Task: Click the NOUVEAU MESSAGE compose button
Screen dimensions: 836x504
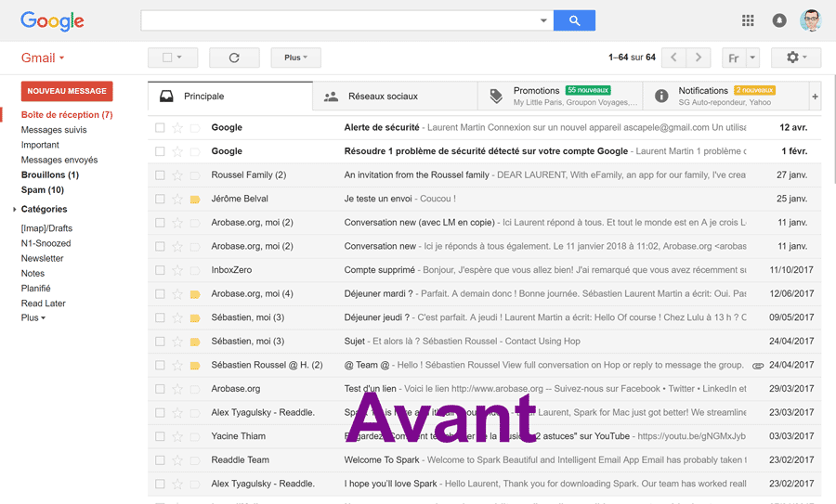Action: click(x=67, y=91)
